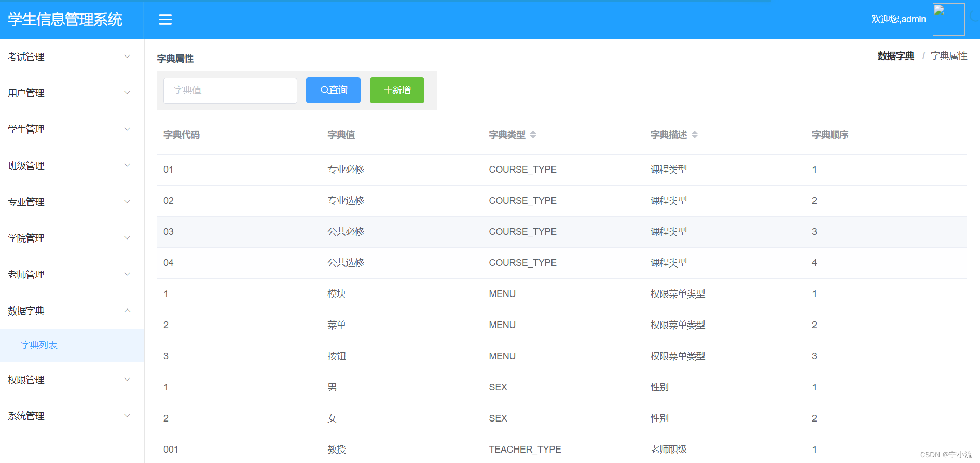Expand the 考试管理 menu chevron

coord(127,57)
